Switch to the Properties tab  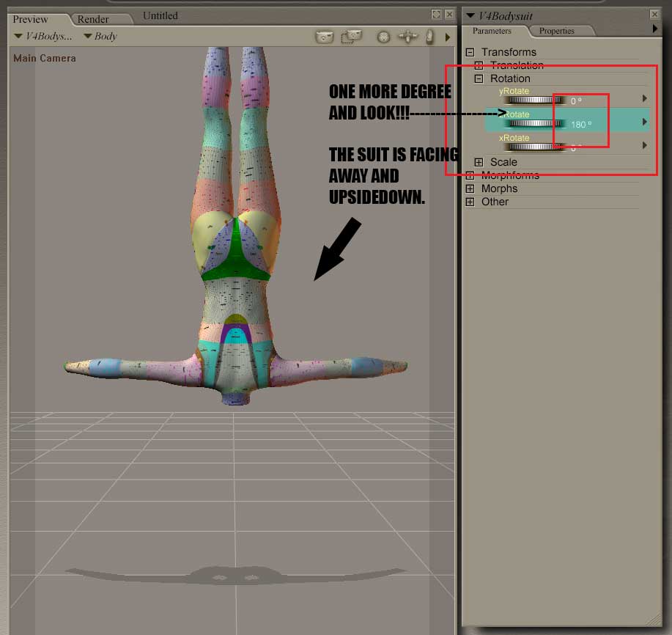[x=556, y=31]
